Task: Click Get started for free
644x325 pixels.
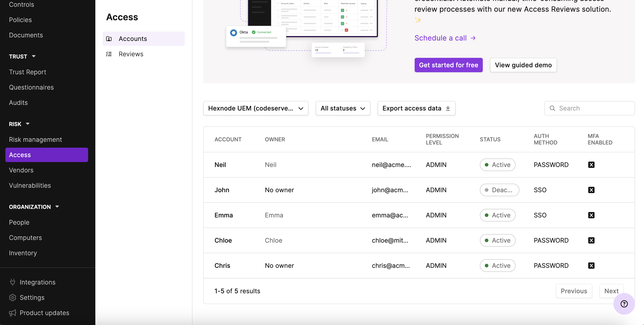Action: 449,65
